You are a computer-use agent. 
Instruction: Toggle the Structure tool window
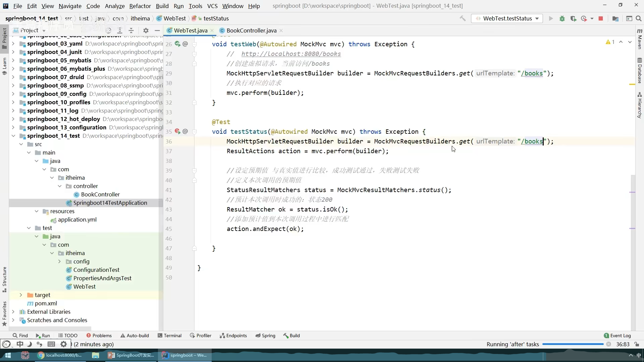pos(4,278)
